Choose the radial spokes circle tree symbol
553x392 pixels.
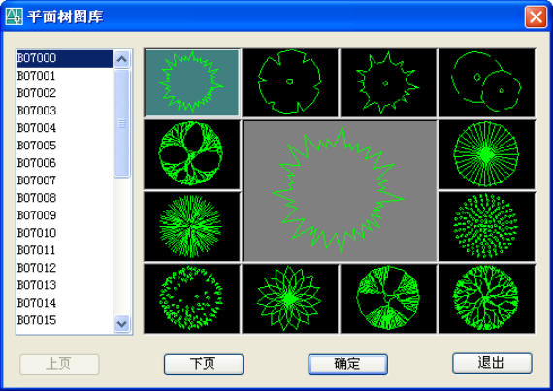pos(487,154)
